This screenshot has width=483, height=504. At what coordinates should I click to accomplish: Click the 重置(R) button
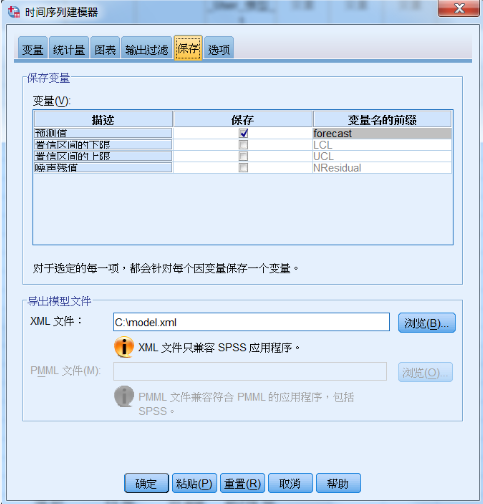[x=242, y=483]
